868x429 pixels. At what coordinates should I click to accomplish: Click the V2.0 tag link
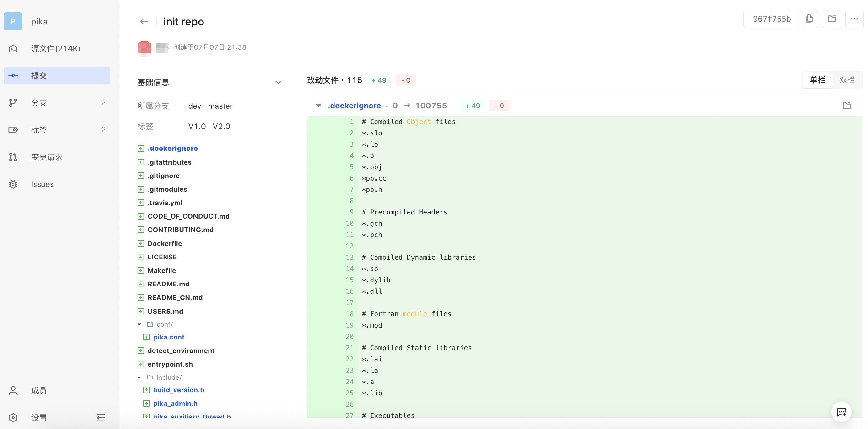221,126
